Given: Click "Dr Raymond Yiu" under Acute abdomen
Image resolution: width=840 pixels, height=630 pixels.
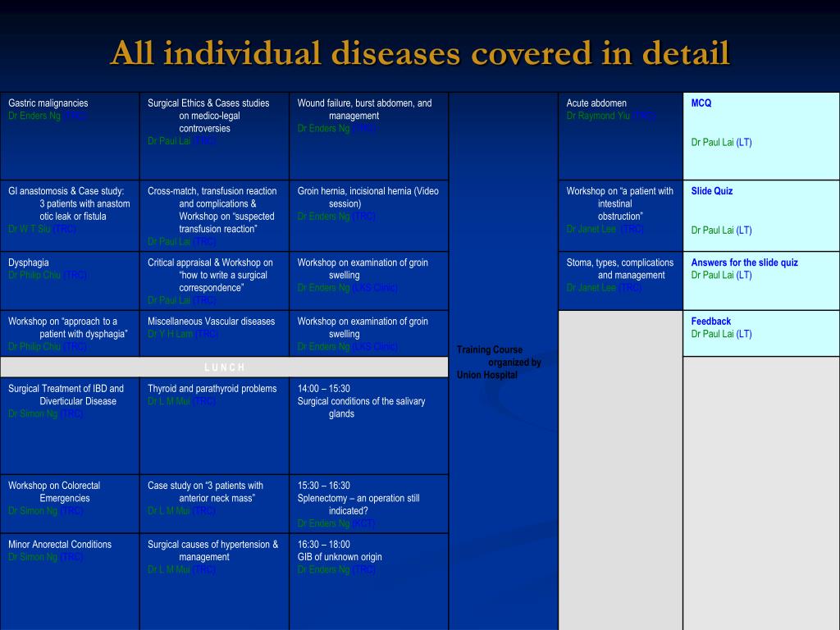Looking at the screenshot, I should tap(598, 116).
